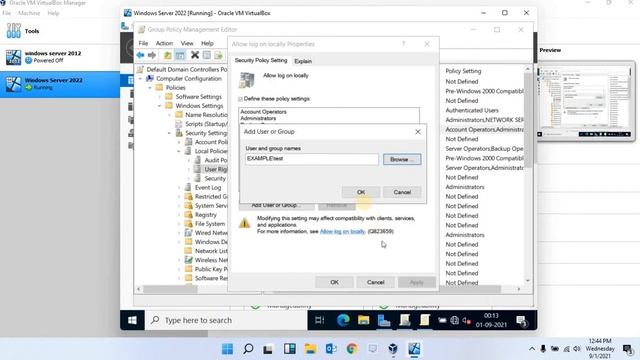Toggle the Show/Hide console tree icon

tap(180, 55)
